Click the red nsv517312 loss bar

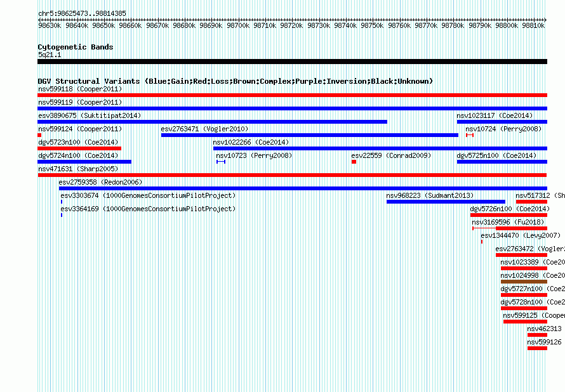[531, 202]
